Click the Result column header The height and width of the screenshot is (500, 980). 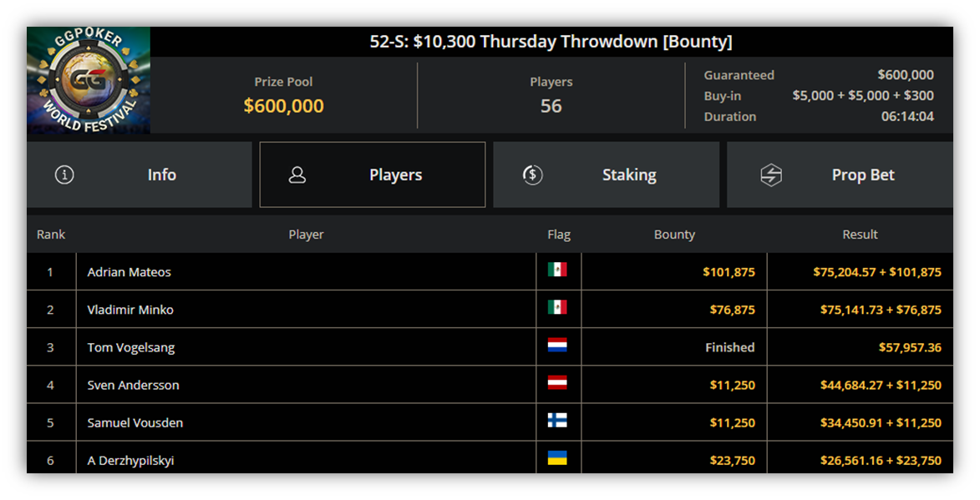[x=860, y=235]
